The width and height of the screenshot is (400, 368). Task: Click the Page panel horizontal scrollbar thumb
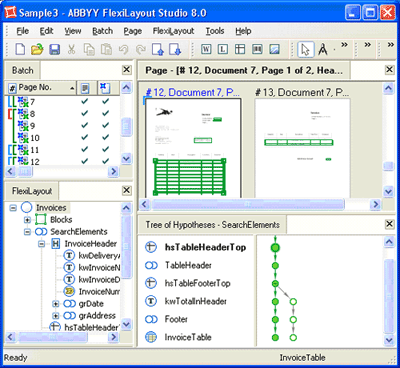click(248, 204)
